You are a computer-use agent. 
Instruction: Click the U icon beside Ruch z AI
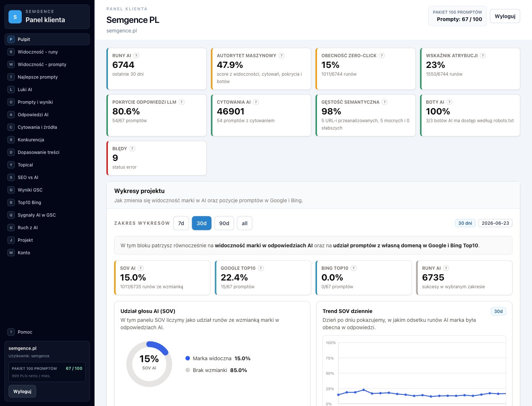coord(11,228)
